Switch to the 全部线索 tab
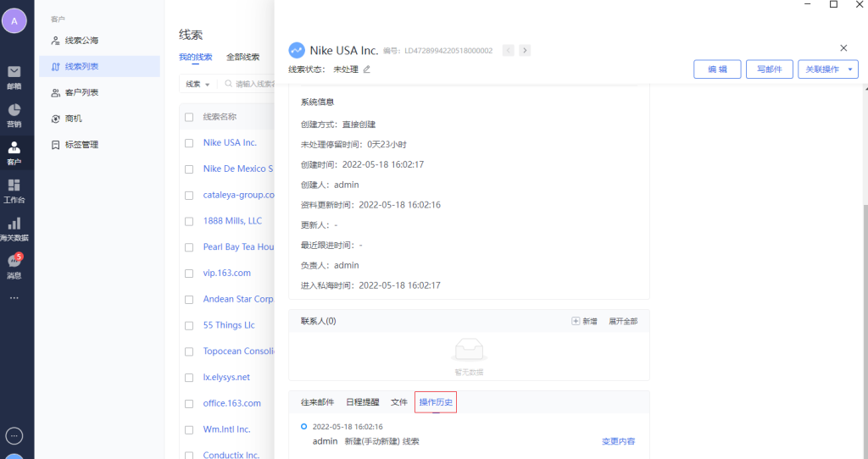The image size is (868, 459). click(x=242, y=58)
